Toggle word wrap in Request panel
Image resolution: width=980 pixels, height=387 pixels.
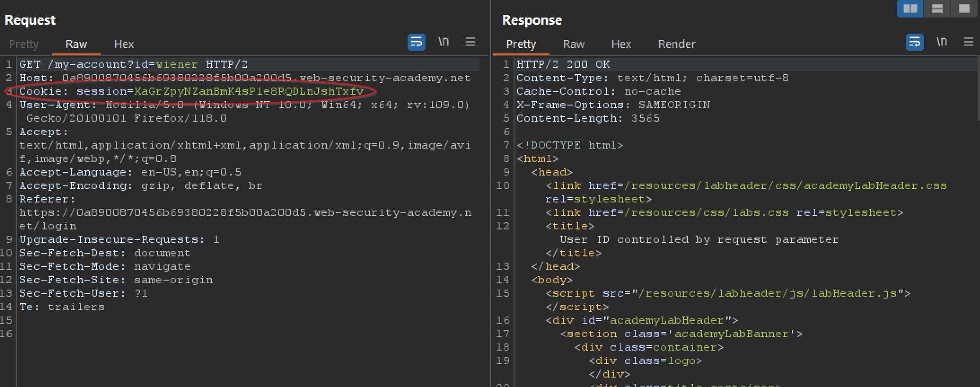[x=416, y=42]
